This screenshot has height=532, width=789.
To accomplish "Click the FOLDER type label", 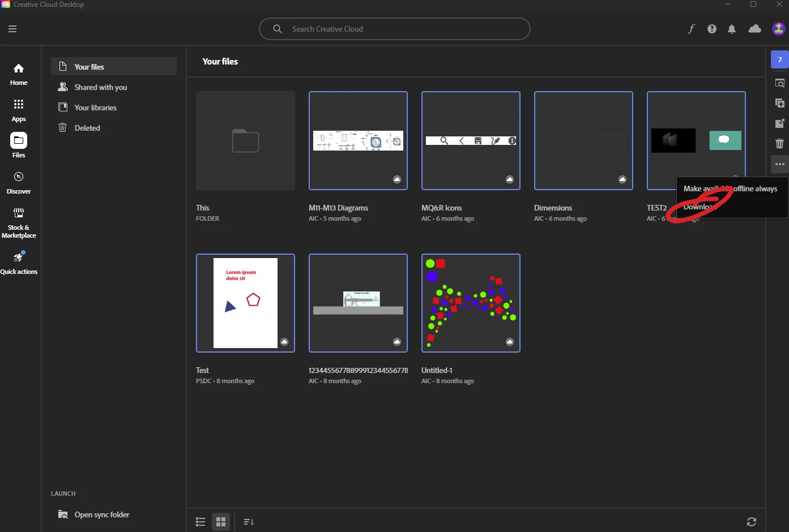I will (207, 218).
